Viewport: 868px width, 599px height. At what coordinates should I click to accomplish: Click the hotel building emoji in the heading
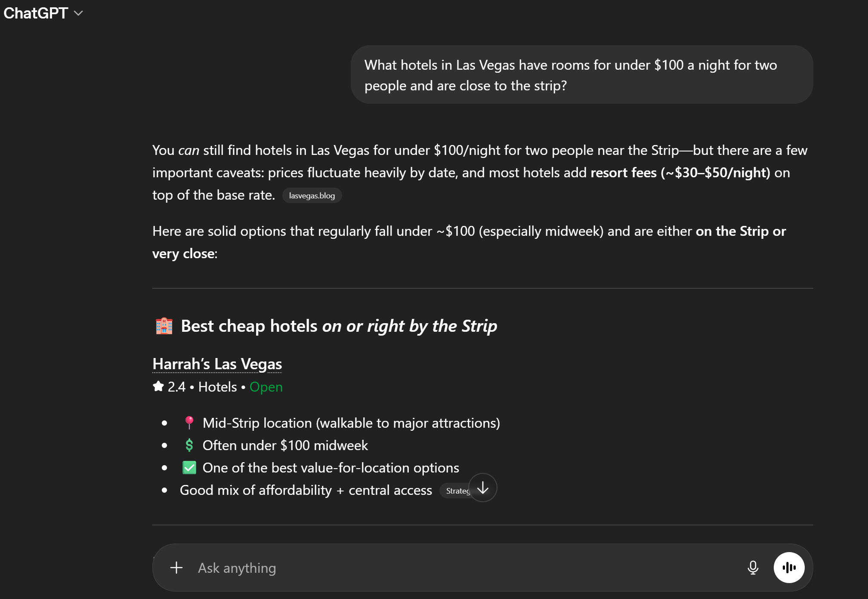164,326
